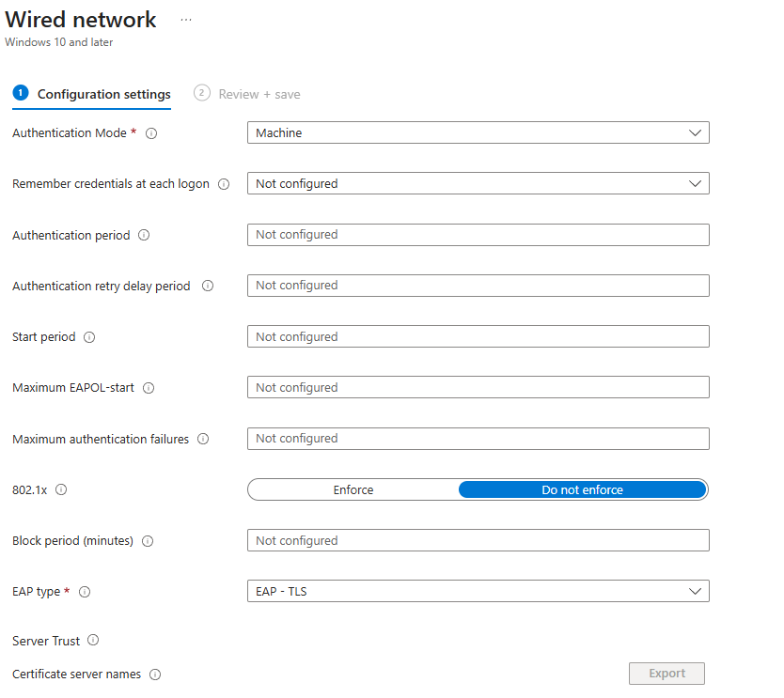The height and width of the screenshot is (698, 784).
Task: Show info for Certificate server names
Action: pos(155,675)
